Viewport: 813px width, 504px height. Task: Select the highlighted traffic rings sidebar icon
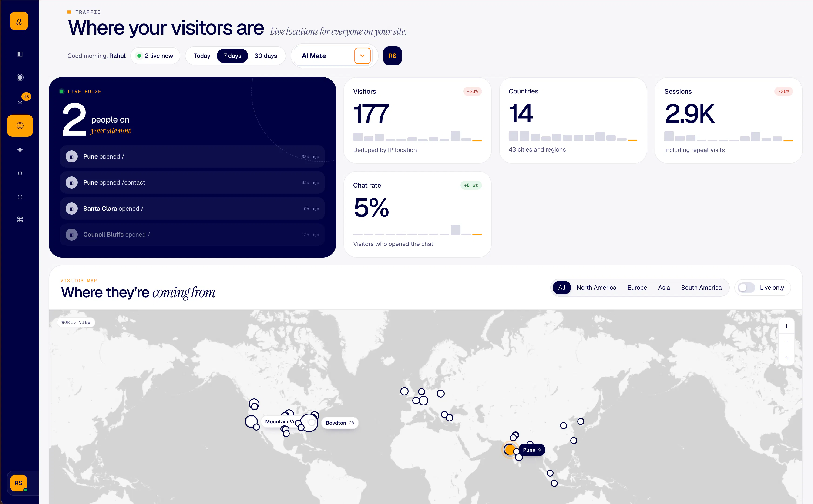coord(20,126)
